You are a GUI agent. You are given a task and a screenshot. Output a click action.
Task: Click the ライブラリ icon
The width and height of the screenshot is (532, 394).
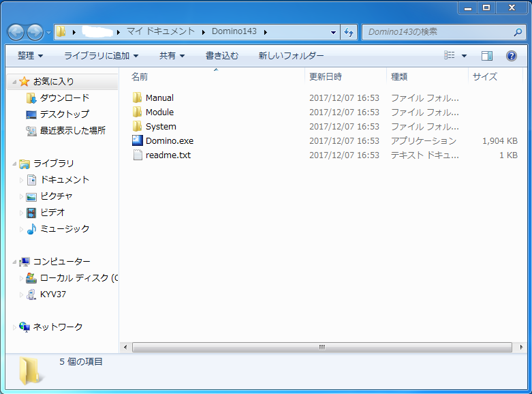(x=25, y=164)
